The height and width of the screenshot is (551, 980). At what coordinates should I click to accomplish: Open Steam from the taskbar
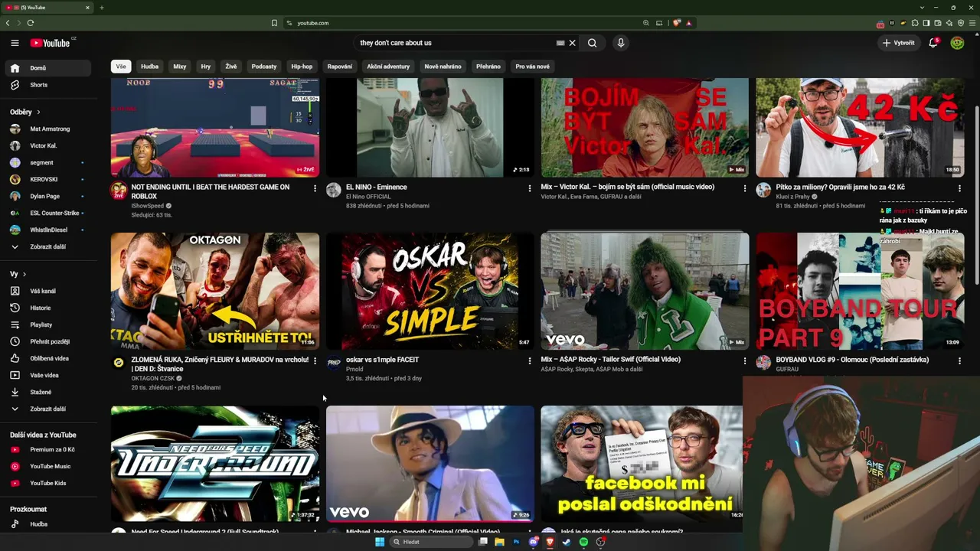[567, 542]
